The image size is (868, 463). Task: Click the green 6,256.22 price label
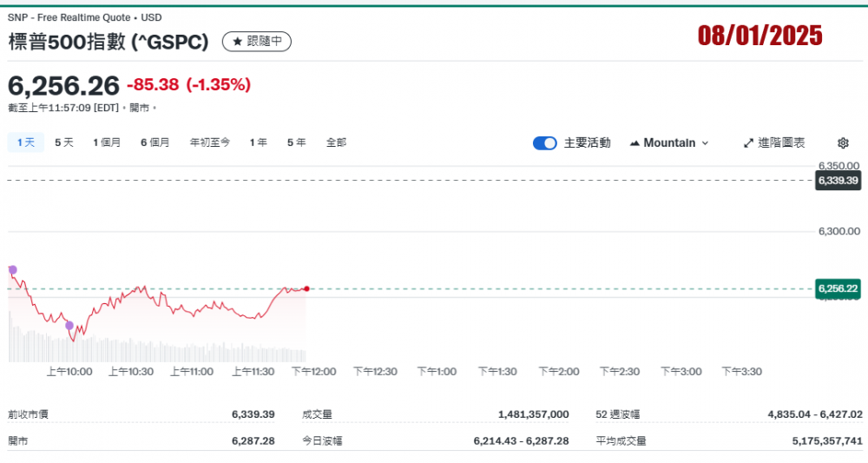tap(837, 288)
